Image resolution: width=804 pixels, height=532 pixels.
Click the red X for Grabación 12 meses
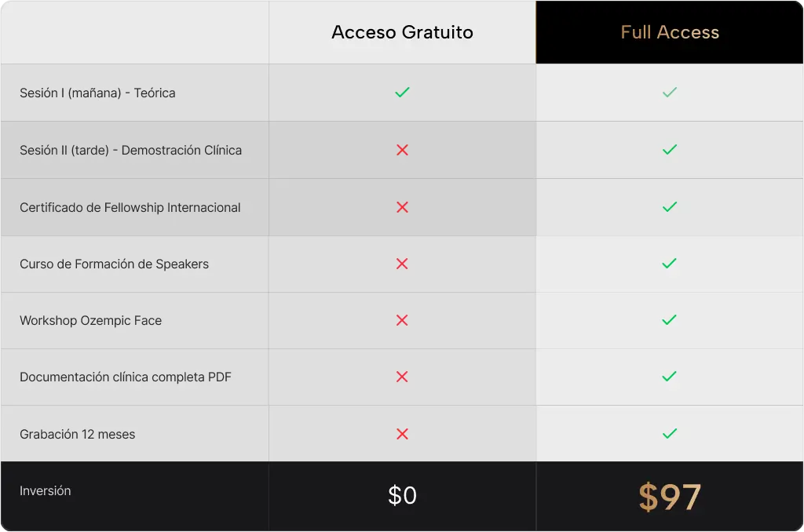[x=402, y=434]
